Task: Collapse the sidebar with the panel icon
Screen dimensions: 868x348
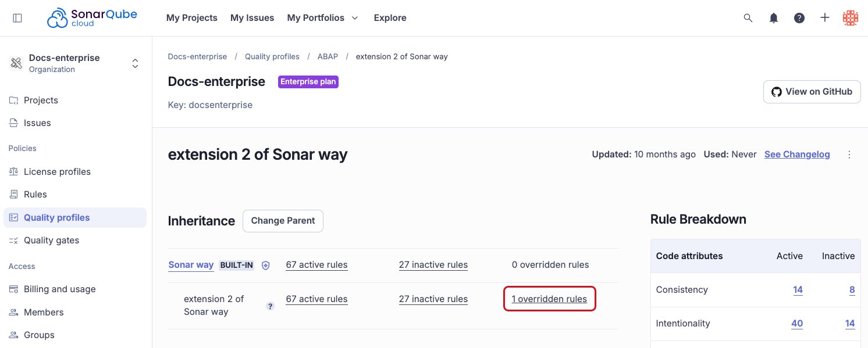Action: (17, 18)
